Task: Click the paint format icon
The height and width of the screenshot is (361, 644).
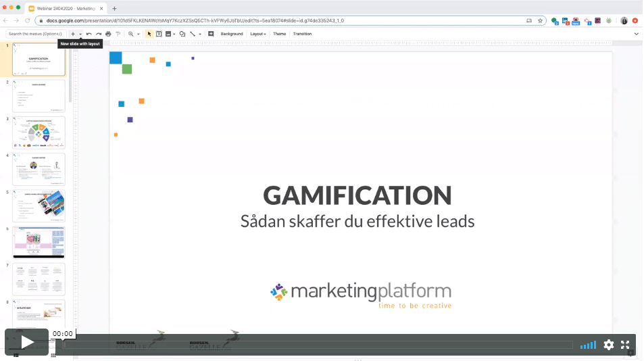Action: (x=118, y=34)
